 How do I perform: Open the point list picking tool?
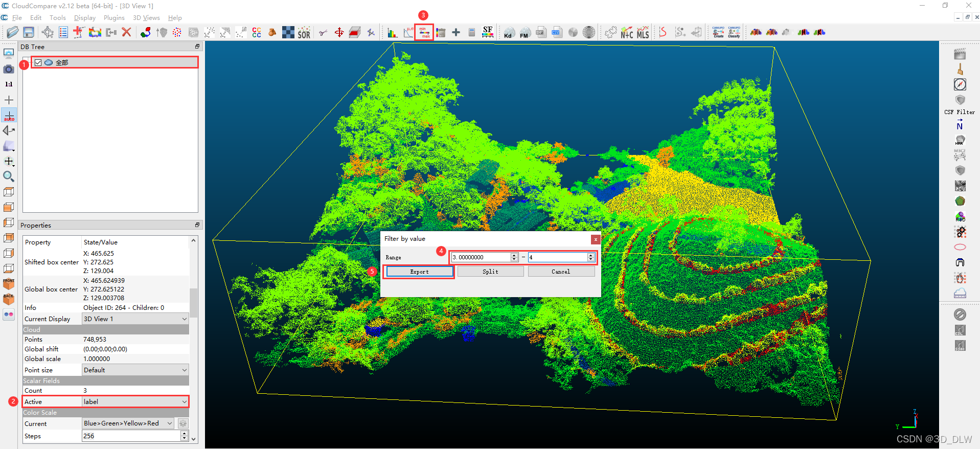[63, 32]
